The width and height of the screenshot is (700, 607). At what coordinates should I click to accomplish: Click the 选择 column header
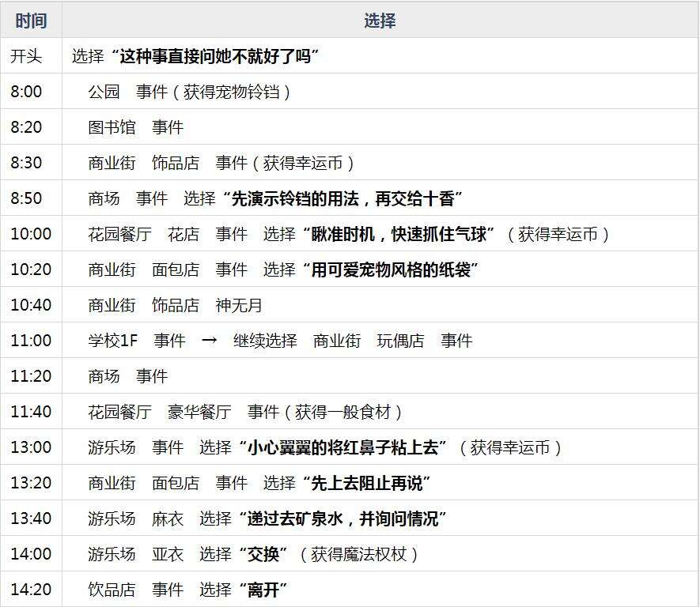point(380,21)
